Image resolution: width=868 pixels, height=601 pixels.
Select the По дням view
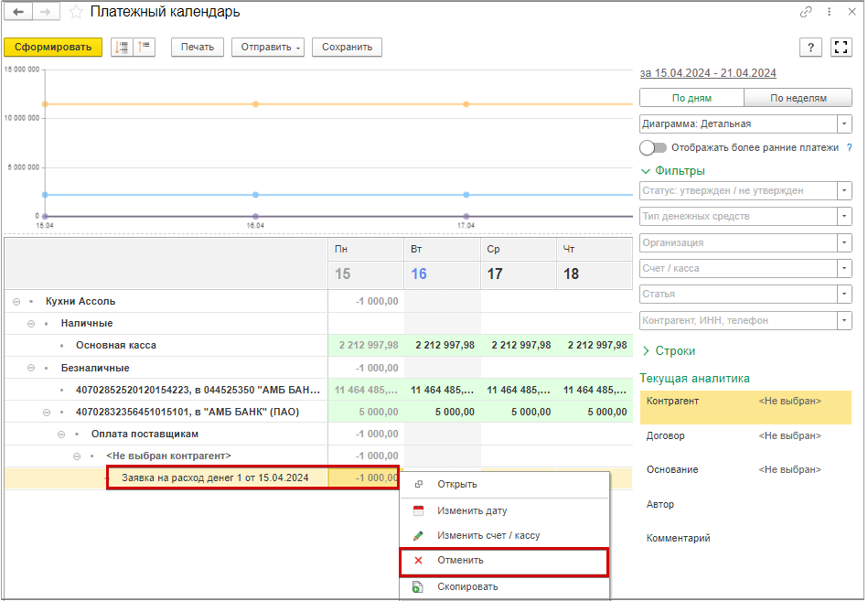point(691,98)
